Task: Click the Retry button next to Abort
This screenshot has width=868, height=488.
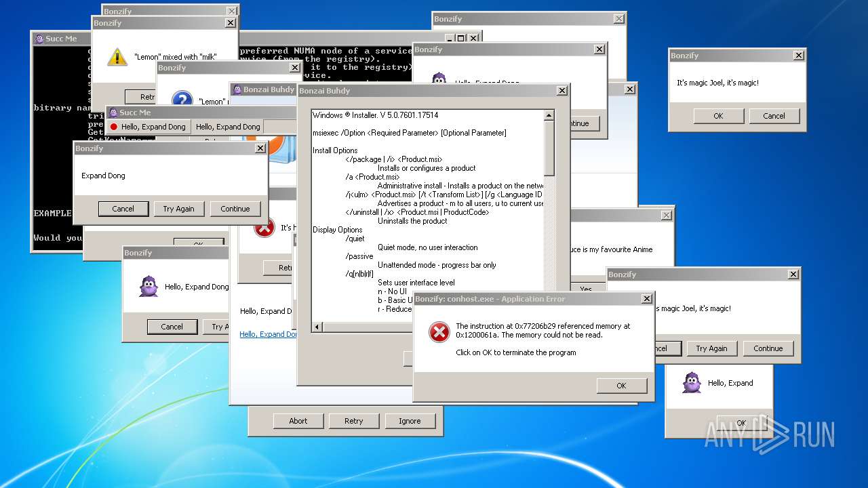Action: click(354, 421)
